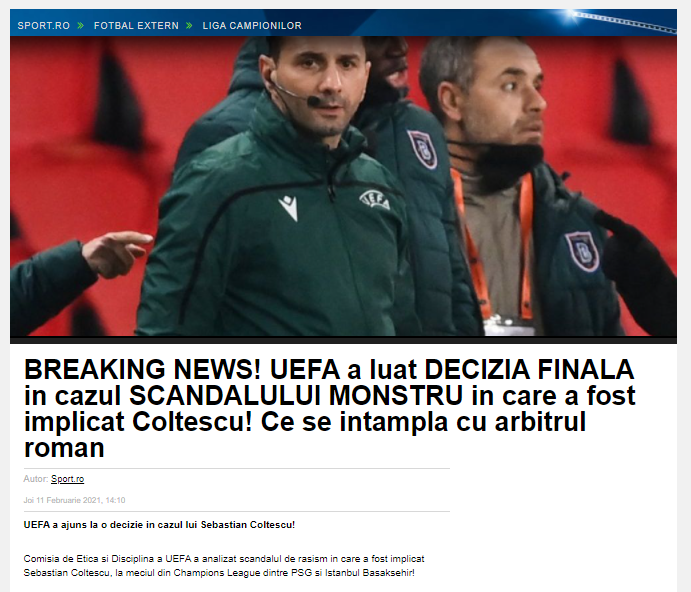The height and width of the screenshot is (592, 691).
Task: Select the BREAKING NEWS article headline
Action: pyautogui.click(x=330, y=408)
